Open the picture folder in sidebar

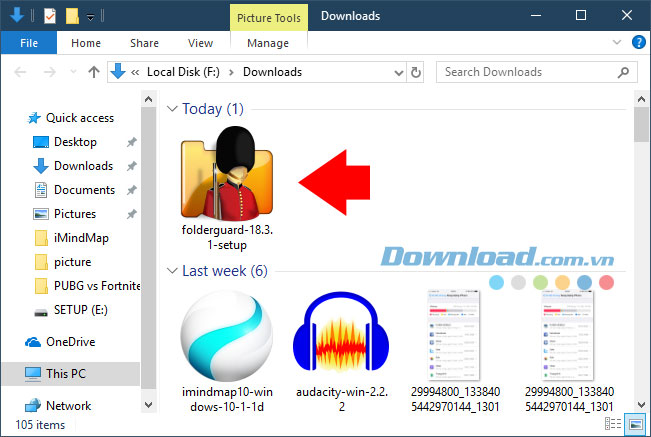(63, 262)
